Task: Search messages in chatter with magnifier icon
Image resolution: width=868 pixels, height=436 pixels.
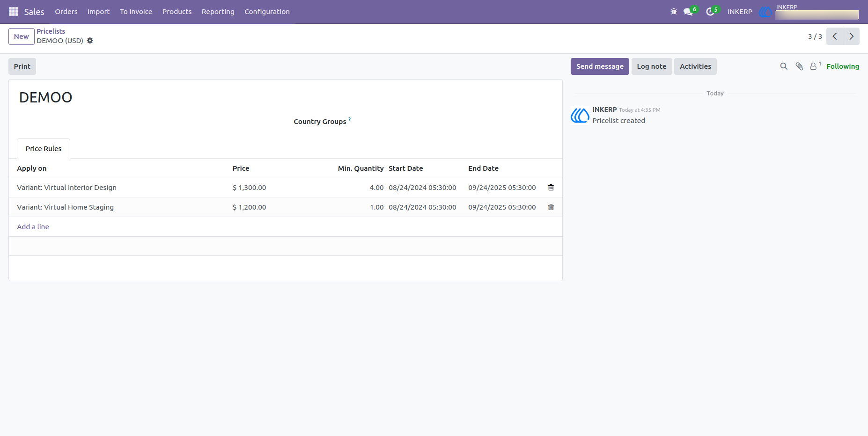Action: pos(784,66)
